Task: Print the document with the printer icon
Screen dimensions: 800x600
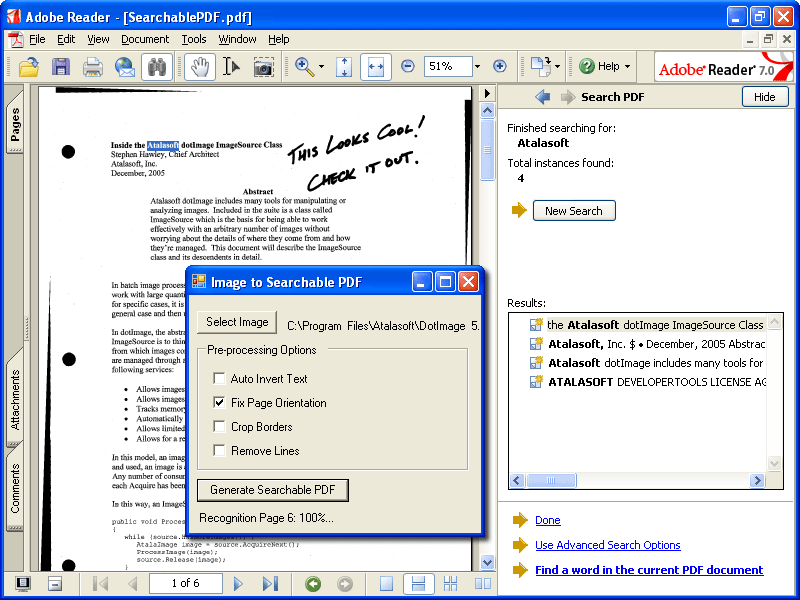Action: [93, 67]
